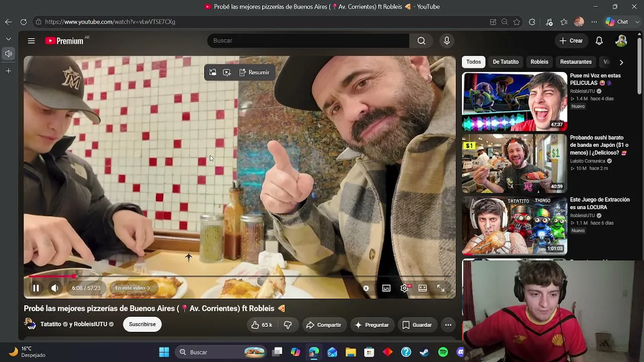
Task: Share the video via Compartir
Action: coord(324,325)
